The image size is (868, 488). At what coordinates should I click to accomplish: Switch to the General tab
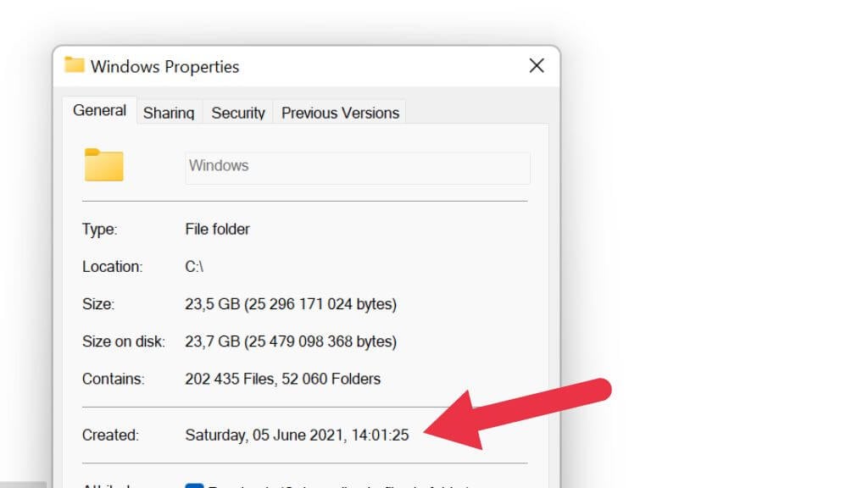pyautogui.click(x=99, y=110)
